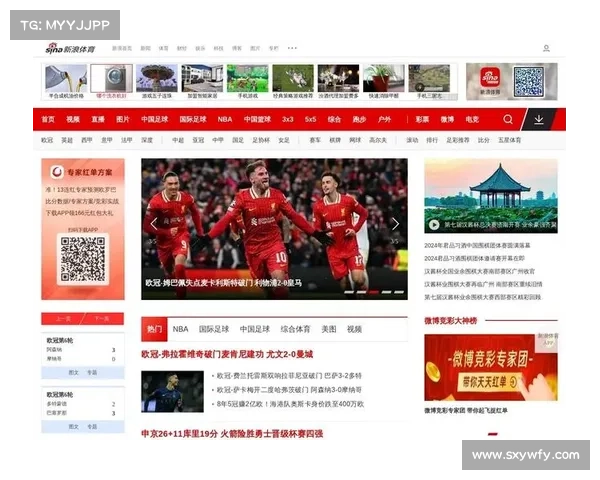The image size is (600, 480).
Task: Open 微博 in navigation bar
Action: coord(447,119)
